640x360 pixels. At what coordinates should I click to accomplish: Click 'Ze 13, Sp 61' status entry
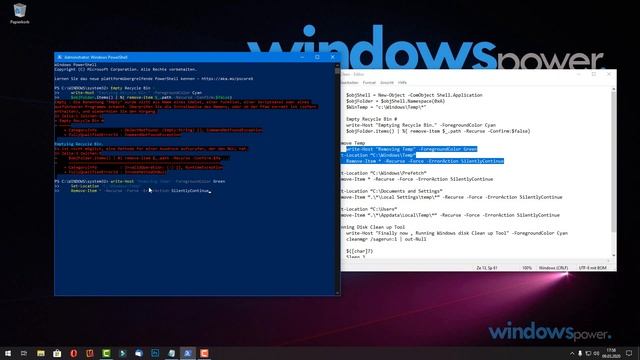pos(487,268)
